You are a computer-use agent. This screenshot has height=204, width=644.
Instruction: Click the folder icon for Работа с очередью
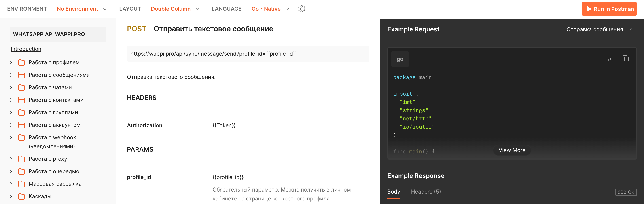click(21, 171)
